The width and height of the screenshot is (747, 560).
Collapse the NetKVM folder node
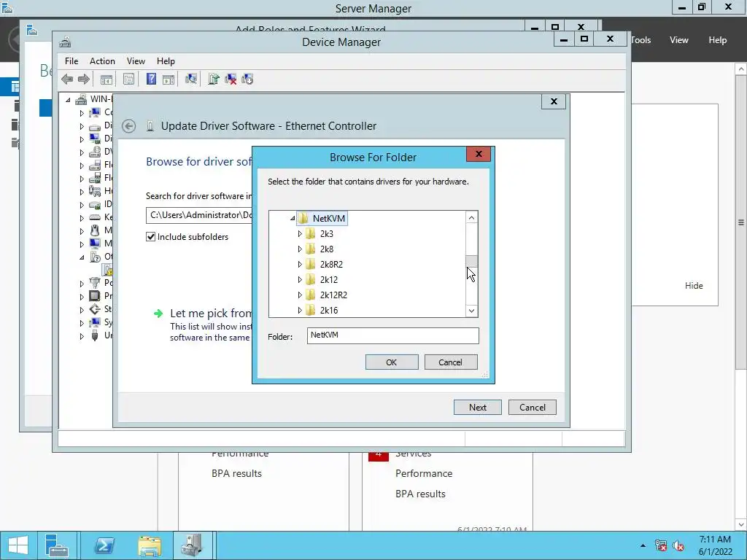coord(293,219)
